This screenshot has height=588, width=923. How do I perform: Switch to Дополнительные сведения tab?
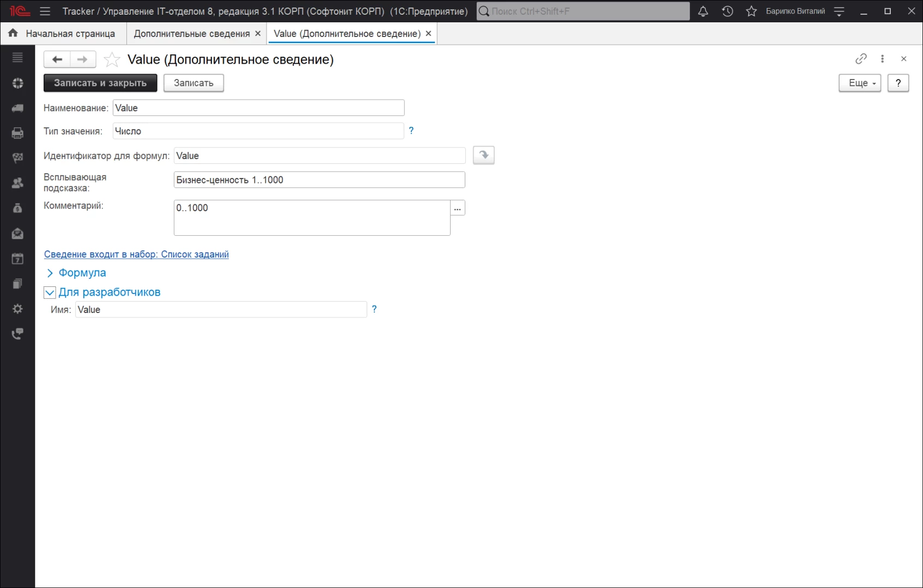(x=192, y=34)
